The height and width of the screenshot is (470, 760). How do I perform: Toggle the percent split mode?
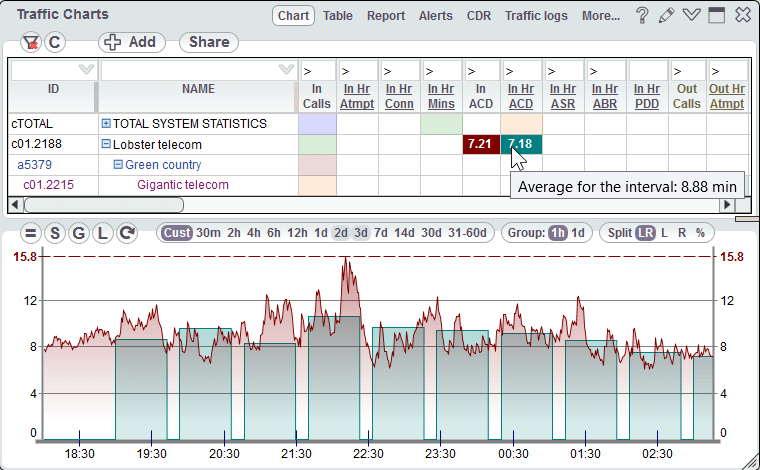(x=700, y=233)
